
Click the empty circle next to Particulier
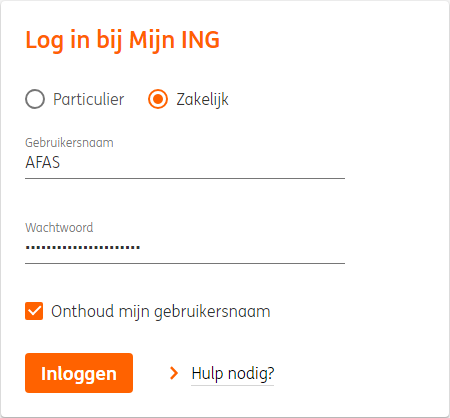coord(35,99)
